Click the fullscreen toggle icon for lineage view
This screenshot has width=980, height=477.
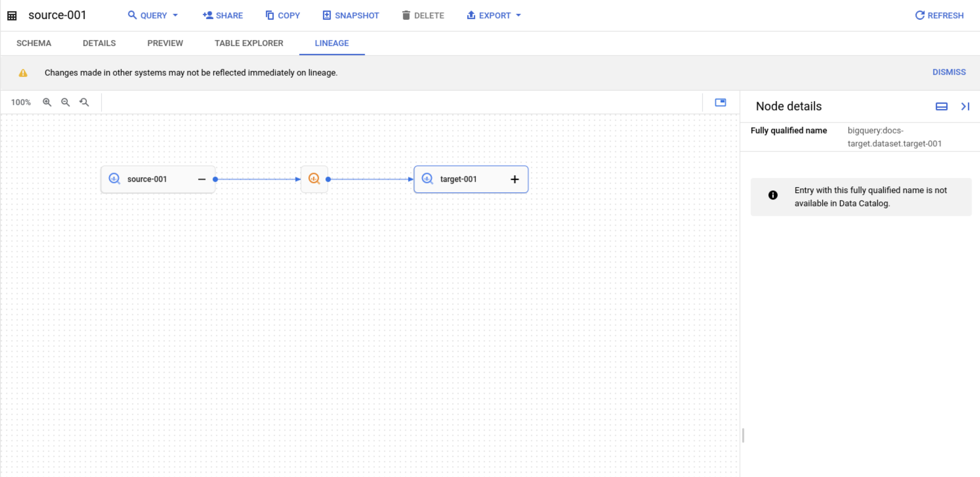tap(721, 103)
